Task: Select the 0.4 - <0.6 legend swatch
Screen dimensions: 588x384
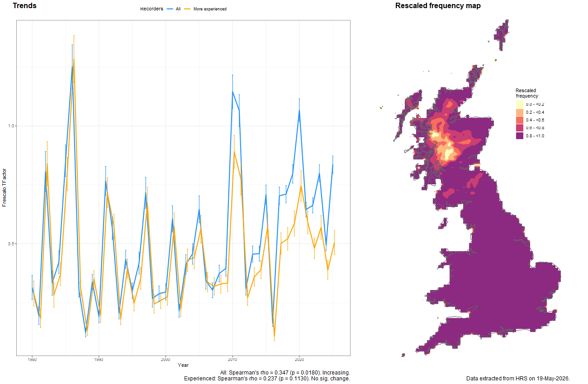Action: [519, 120]
